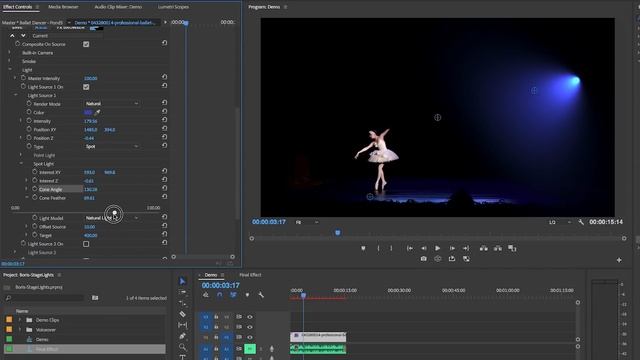Select the Track Select Forward tool

point(182,292)
